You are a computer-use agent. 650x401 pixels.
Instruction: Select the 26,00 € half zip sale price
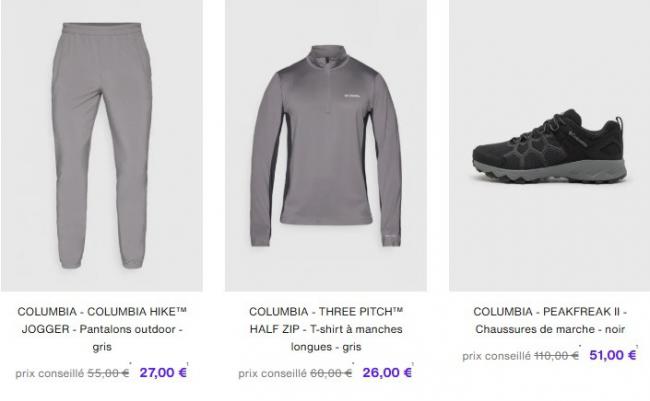point(386,373)
